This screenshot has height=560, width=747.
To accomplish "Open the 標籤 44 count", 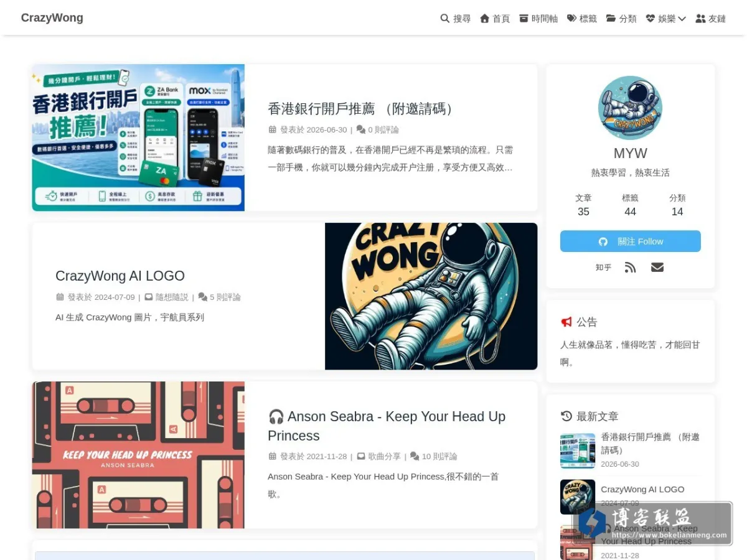I will [x=630, y=205].
